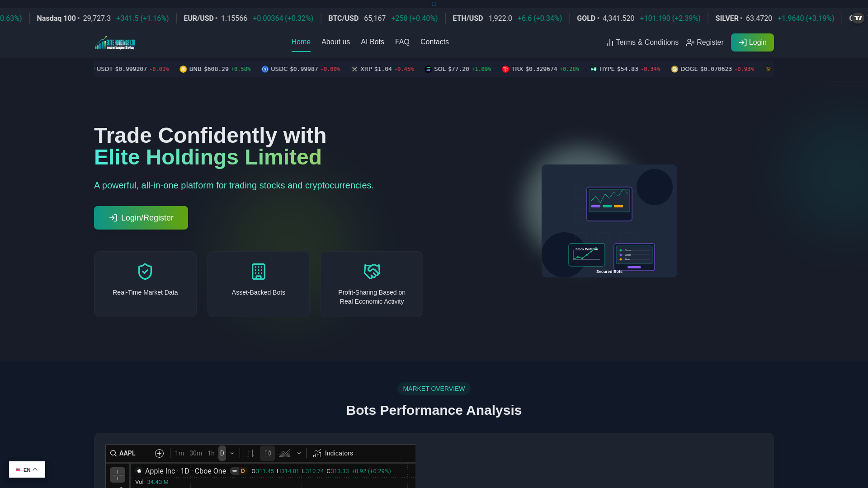Click the Apple Inc · 1D · Cboe One title
Screen dimensions: 868x488
(185, 471)
